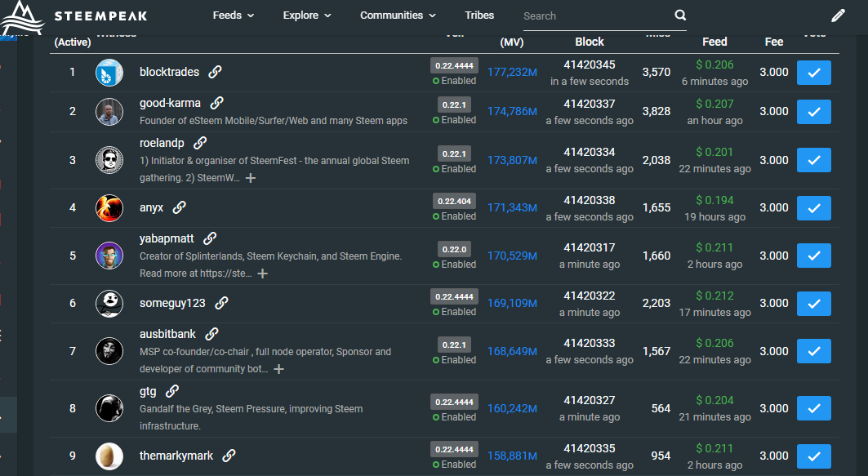This screenshot has width=868, height=476.
Task: Click the link icon next to gtg
Action: (x=172, y=391)
